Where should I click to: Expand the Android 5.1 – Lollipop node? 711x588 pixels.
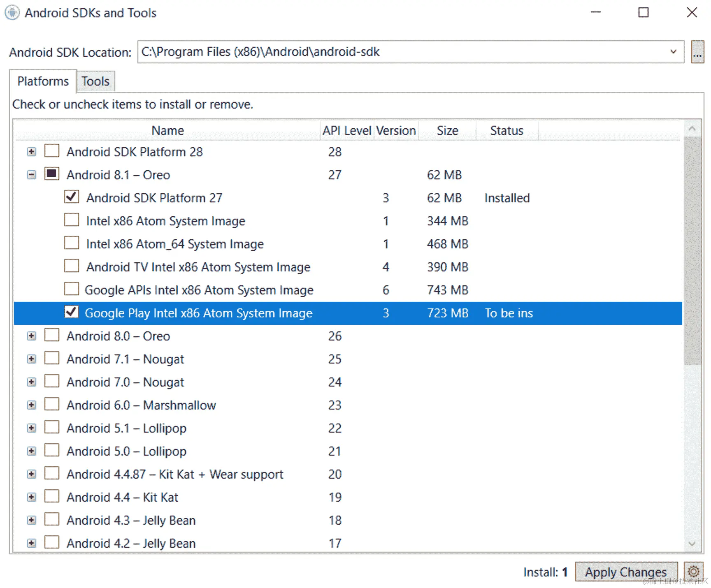pyautogui.click(x=31, y=428)
